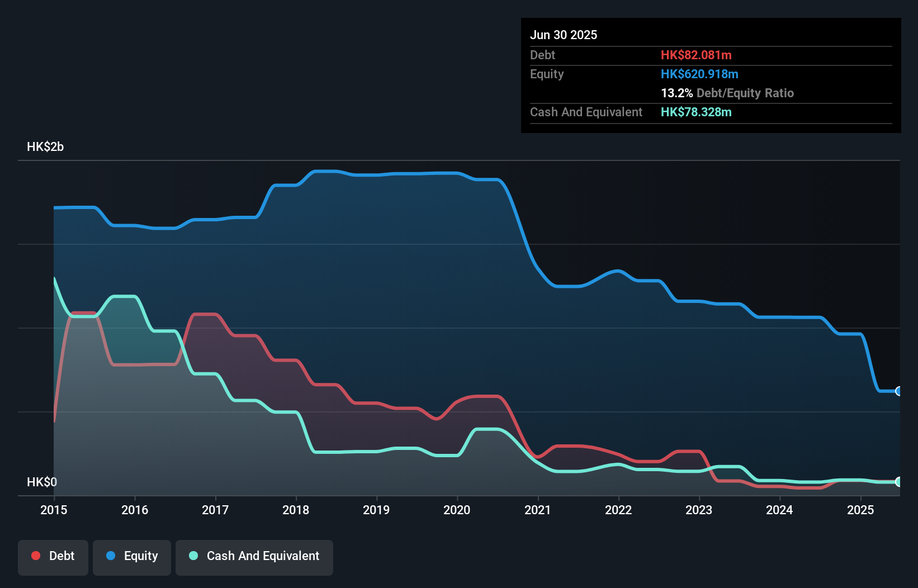Screen dimensions: 918x588
Task: Click the blue Equity value HK$620.918m
Action: point(699,74)
